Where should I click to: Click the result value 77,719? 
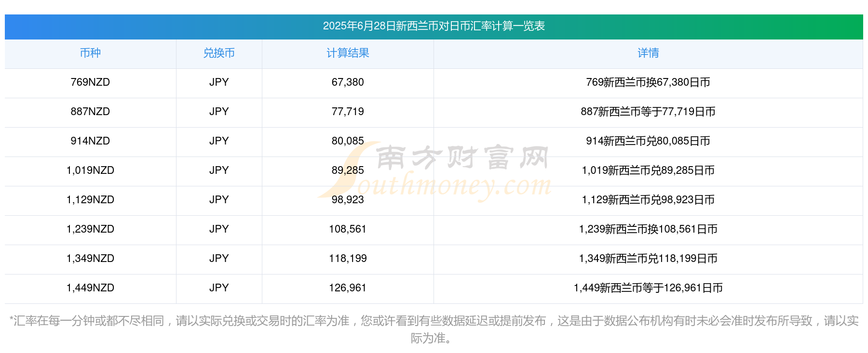pos(348,112)
